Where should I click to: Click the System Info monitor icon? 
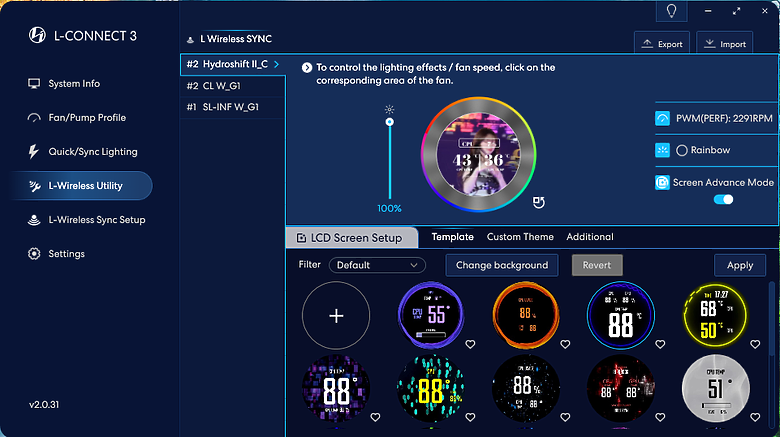coord(34,84)
